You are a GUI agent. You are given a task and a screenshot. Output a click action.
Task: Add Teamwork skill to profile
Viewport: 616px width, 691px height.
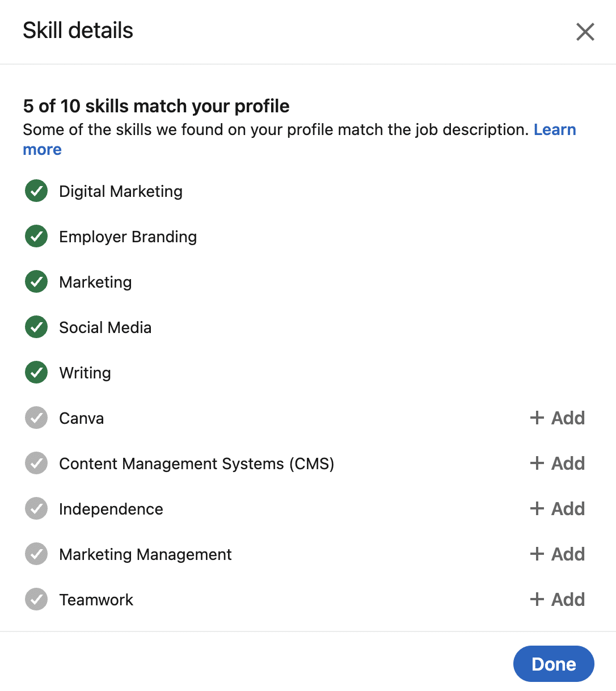coord(557,600)
